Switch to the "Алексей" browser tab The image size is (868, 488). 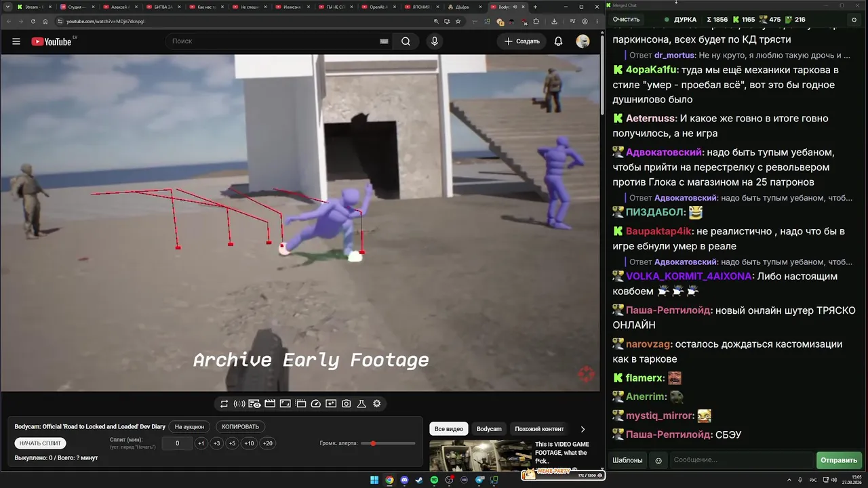[119, 7]
